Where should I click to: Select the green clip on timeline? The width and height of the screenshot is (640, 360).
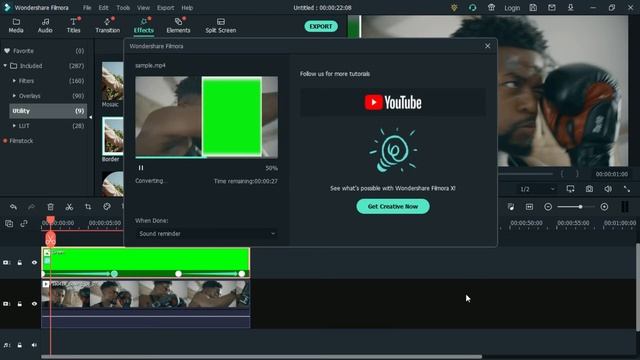pyautogui.click(x=146, y=262)
